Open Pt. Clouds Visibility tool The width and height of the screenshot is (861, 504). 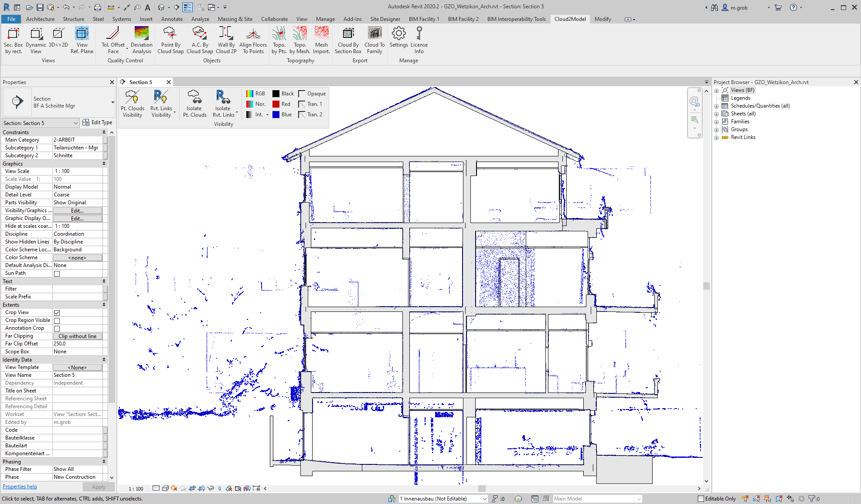click(133, 104)
